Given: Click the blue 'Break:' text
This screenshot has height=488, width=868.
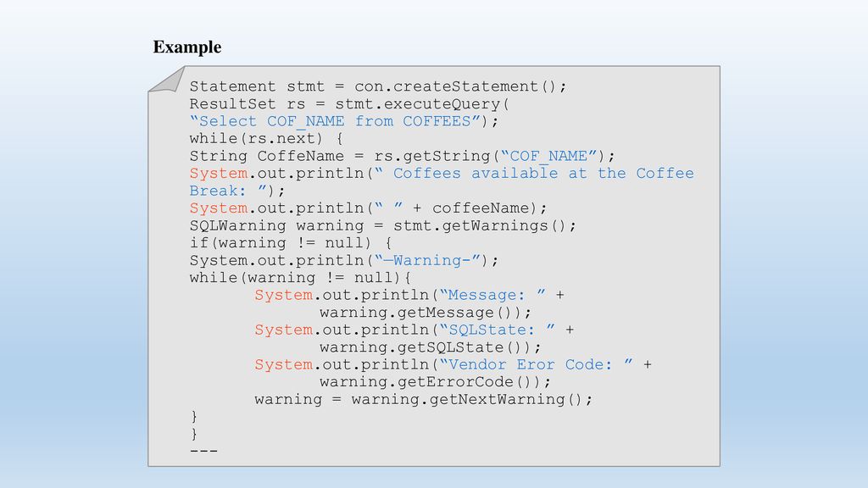Looking at the screenshot, I should [x=218, y=191].
